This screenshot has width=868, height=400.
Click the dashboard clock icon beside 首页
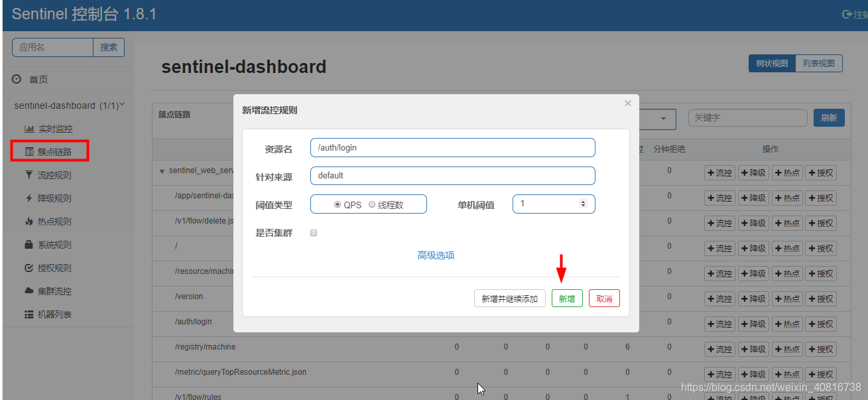tap(17, 79)
